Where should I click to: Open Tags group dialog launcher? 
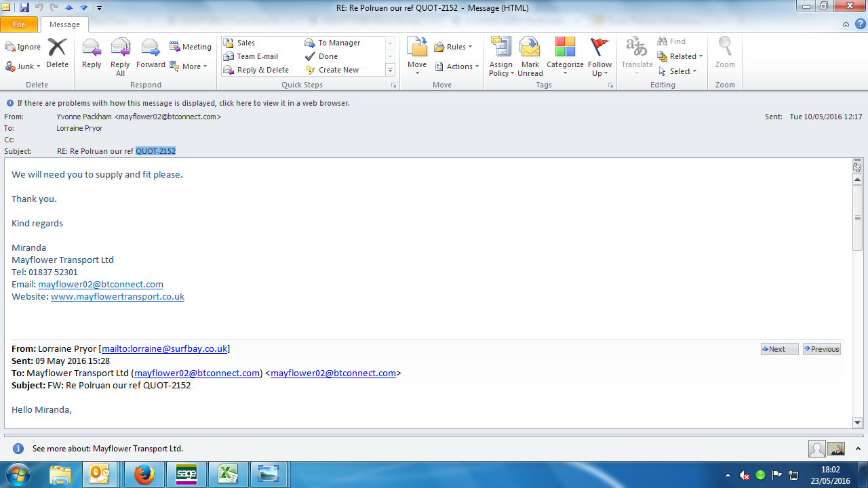click(610, 85)
